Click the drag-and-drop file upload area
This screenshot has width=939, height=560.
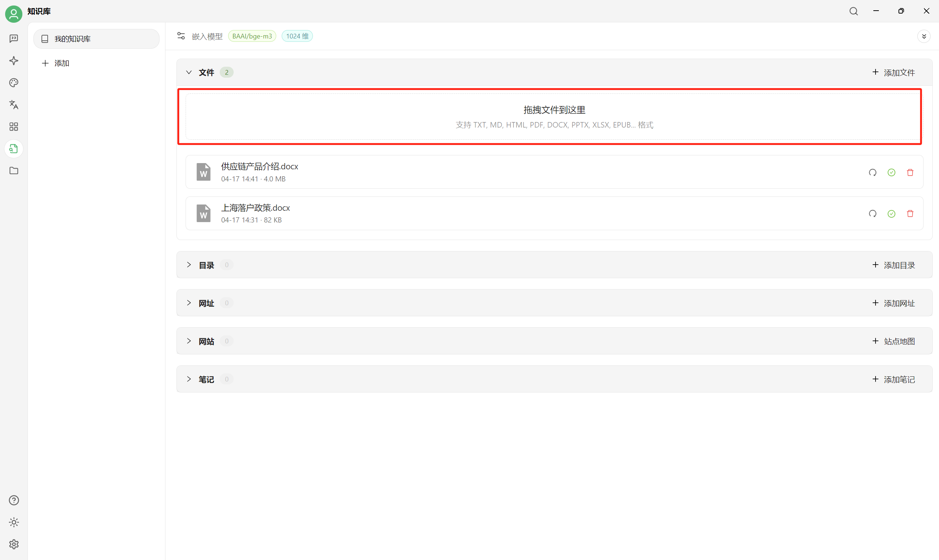pyautogui.click(x=553, y=117)
